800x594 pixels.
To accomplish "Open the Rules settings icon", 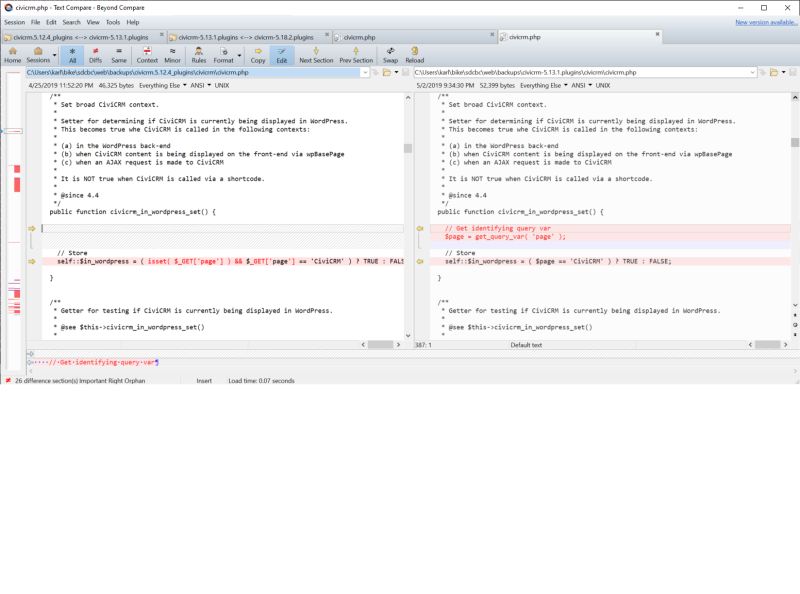I will click(198, 55).
